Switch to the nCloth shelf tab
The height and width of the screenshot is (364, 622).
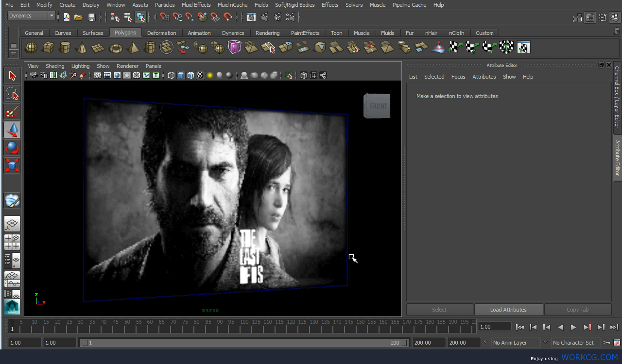pyautogui.click(x=456, y=33)
